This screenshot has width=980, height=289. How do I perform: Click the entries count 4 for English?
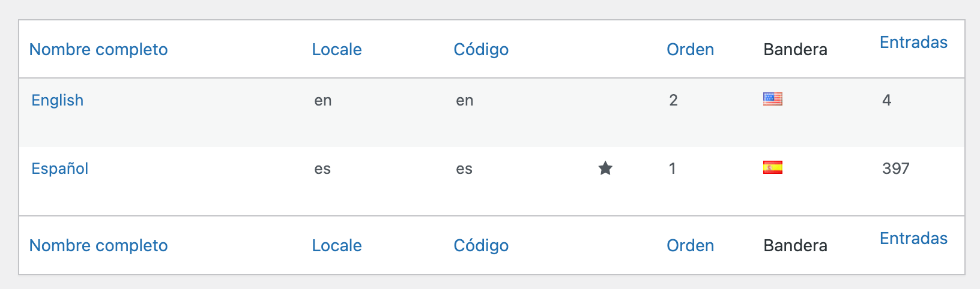[887, 100]
